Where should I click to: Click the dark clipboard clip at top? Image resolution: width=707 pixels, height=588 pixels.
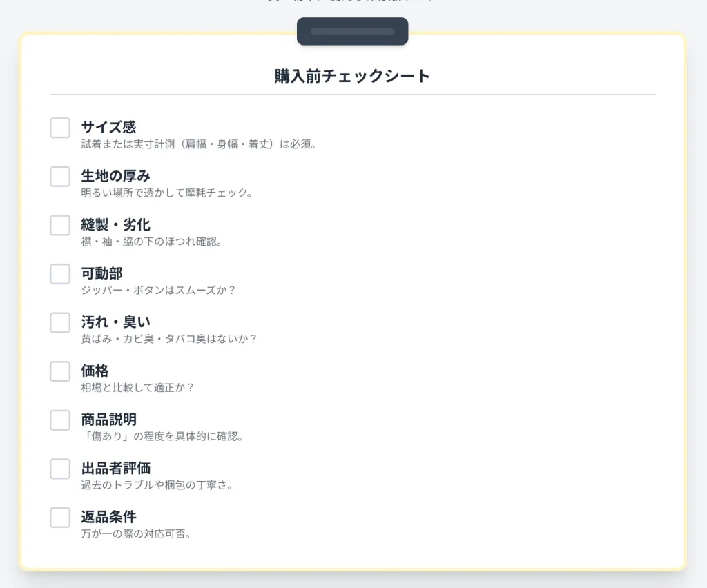point(352,32)
